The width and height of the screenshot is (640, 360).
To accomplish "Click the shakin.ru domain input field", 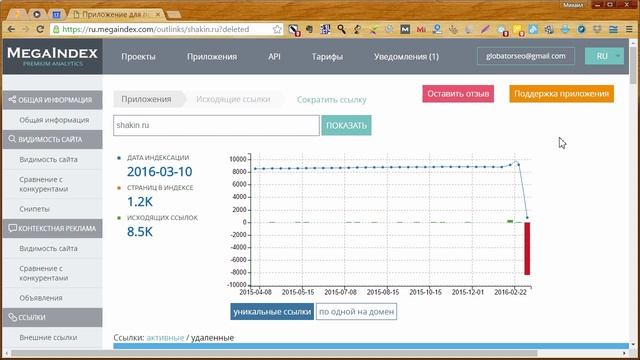I will (x=216, y=125).
